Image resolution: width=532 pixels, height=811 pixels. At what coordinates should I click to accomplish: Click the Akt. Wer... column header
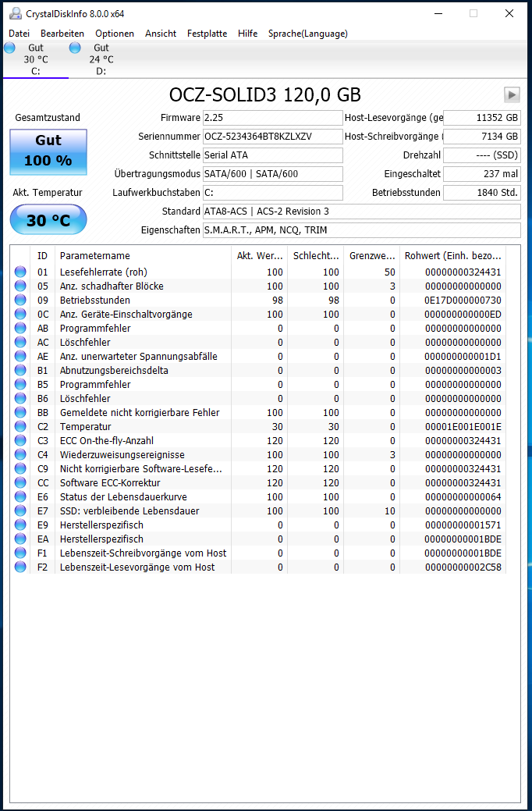pyautogui.click(x=259, y=255)
